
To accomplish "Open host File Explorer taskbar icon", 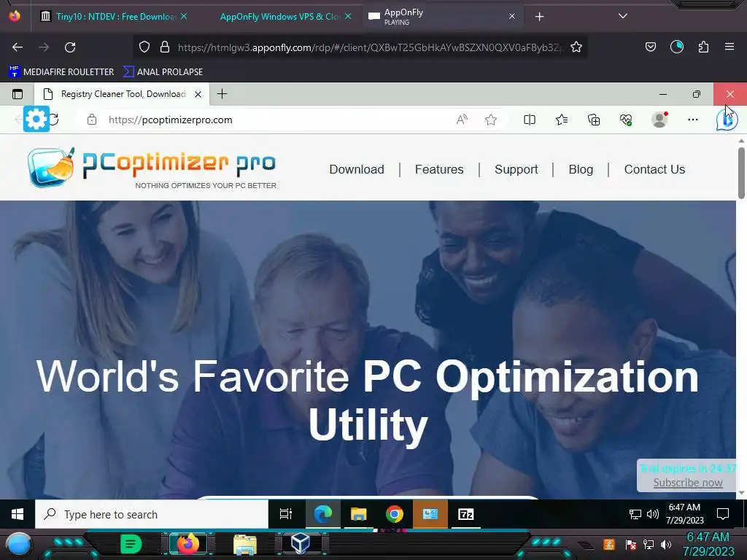I will tap(245, 544).
